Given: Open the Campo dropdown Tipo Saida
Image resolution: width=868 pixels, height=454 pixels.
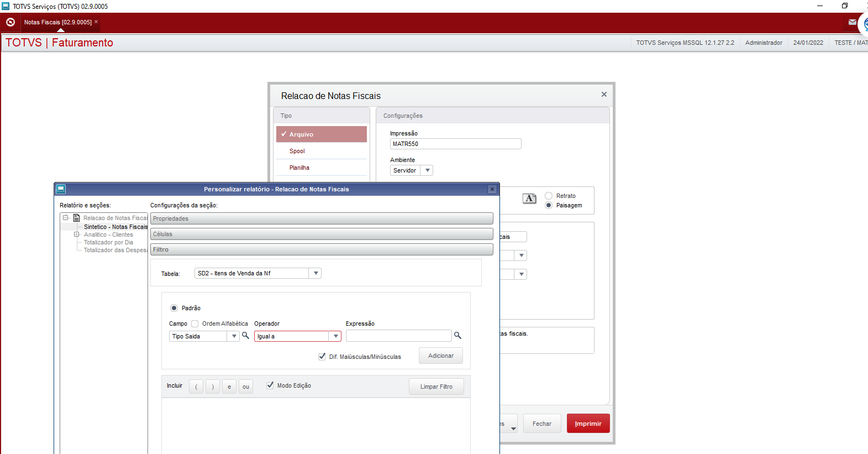Looking at the screenshot, I should point(234,336).
